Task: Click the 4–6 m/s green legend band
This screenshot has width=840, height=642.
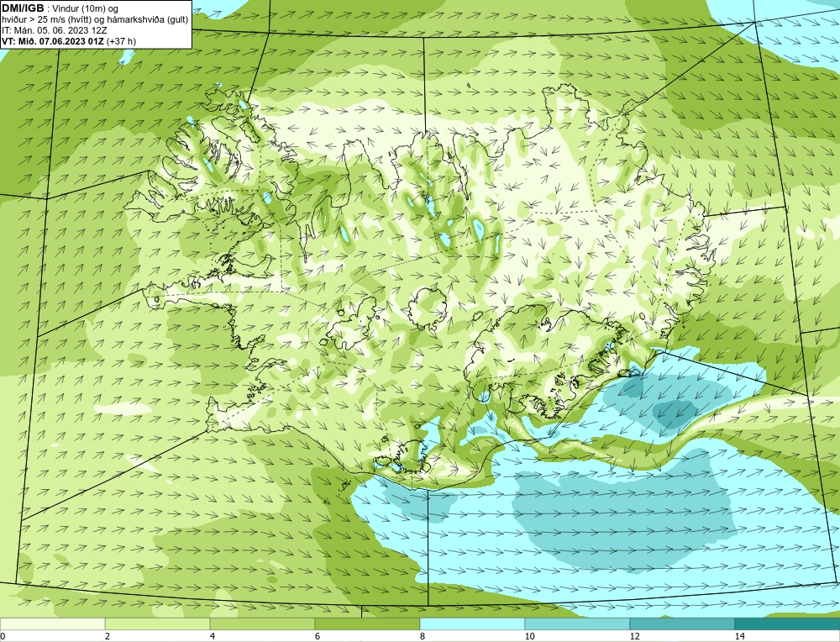Action: [262, 624]
